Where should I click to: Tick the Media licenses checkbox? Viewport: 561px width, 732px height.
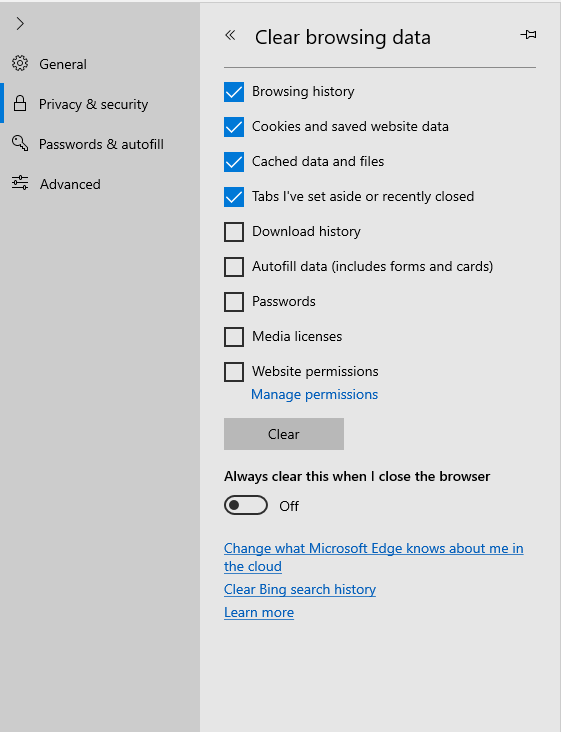pyautogui.click(x=234, y=337)
